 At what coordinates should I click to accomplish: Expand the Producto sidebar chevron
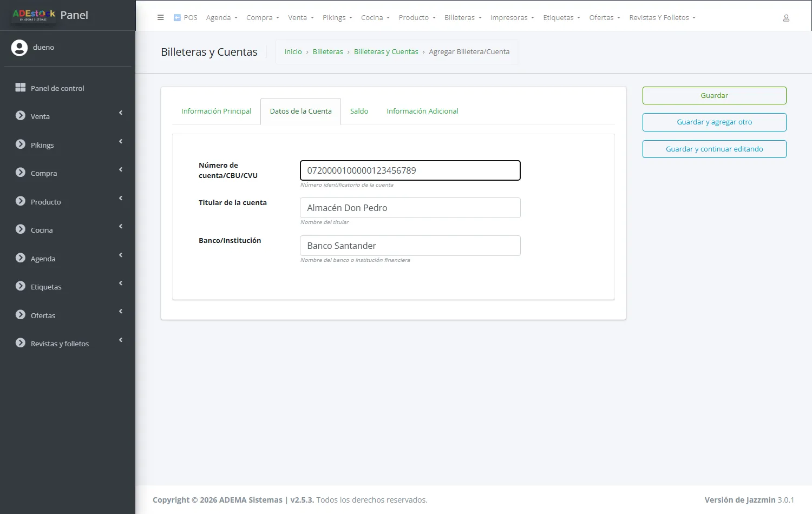(x=121, y=199)
